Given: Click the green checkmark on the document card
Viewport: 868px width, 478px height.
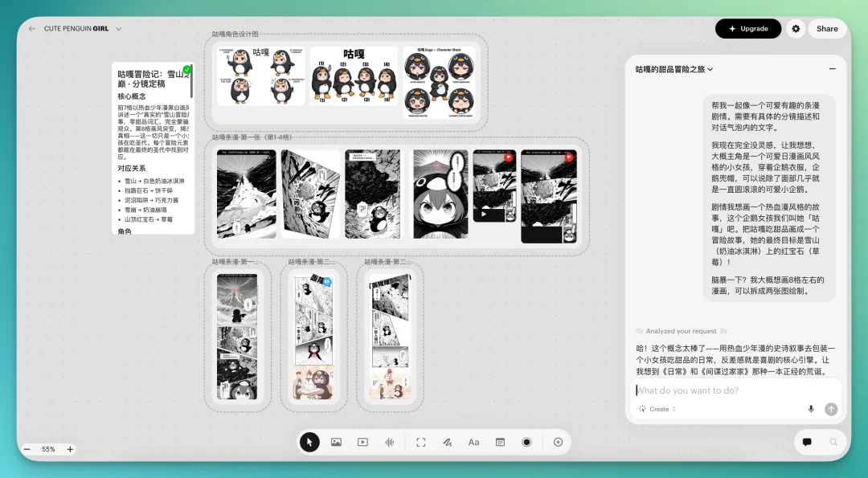Looking at the screenshot, I should [x=187, y=70].
